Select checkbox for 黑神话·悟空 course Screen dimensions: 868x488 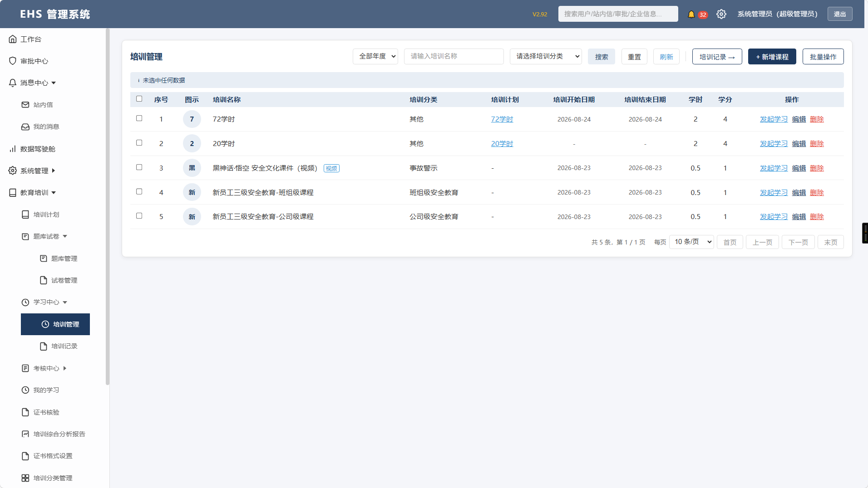point(139,167)
